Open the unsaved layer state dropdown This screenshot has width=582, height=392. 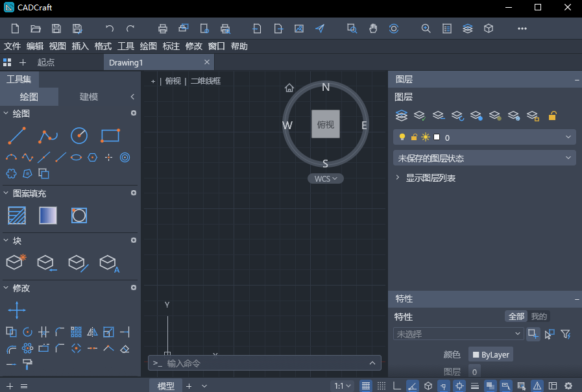(x=485, y=158)
